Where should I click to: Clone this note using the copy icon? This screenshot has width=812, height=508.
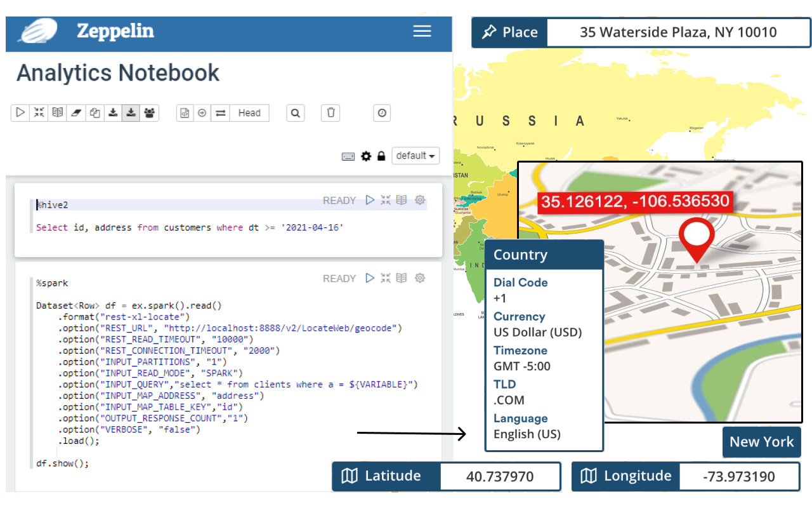(95, 113)
